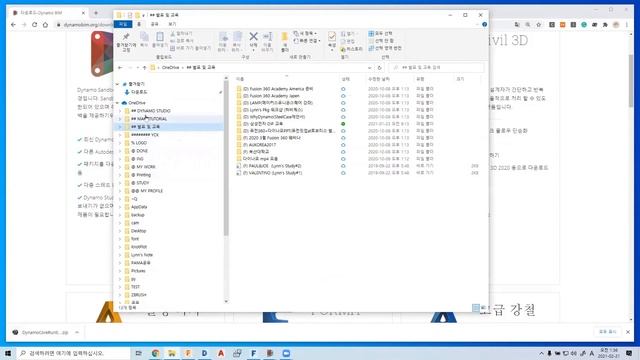Select the ZBRUSH folder in tree
The image size is (640, 360).
click(x=138, y=295)
